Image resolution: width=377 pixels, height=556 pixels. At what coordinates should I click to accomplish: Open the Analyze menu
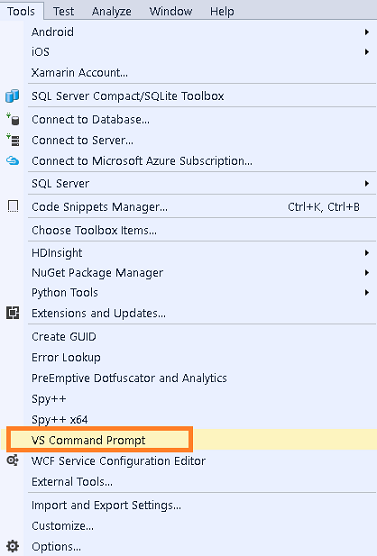click(111, 11)
